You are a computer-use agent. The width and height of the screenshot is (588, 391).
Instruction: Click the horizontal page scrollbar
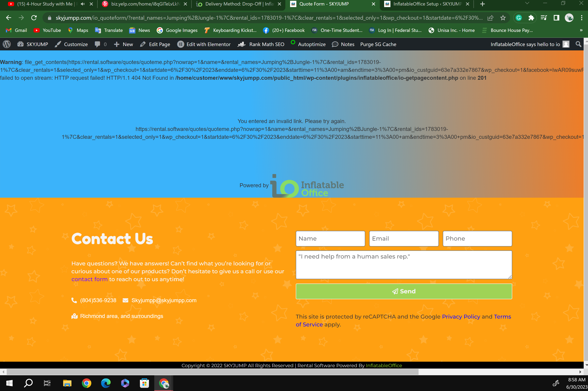click(212, 372)
